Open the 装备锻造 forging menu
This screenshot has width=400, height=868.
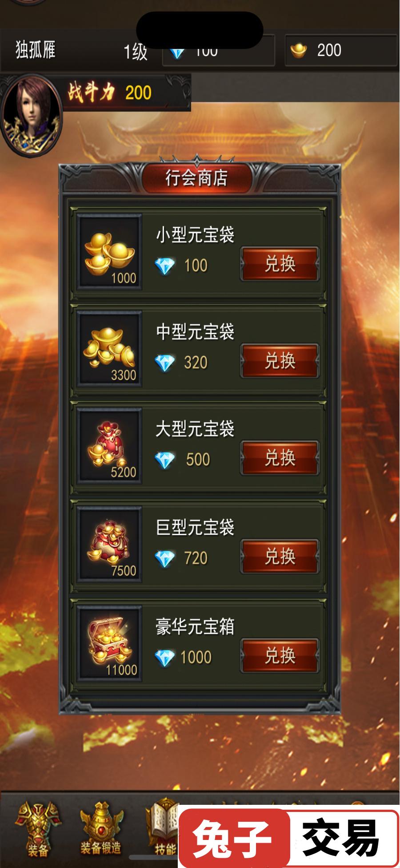click(101, 829)
